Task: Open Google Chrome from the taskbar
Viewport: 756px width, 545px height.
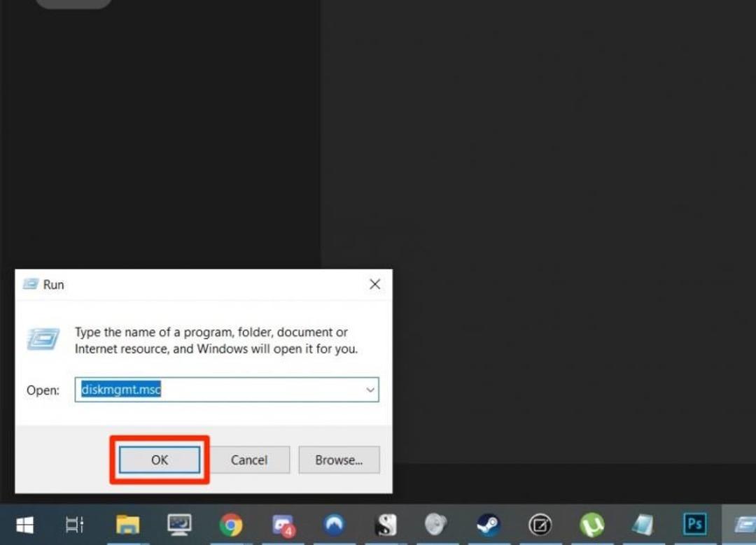Action: 231,525
